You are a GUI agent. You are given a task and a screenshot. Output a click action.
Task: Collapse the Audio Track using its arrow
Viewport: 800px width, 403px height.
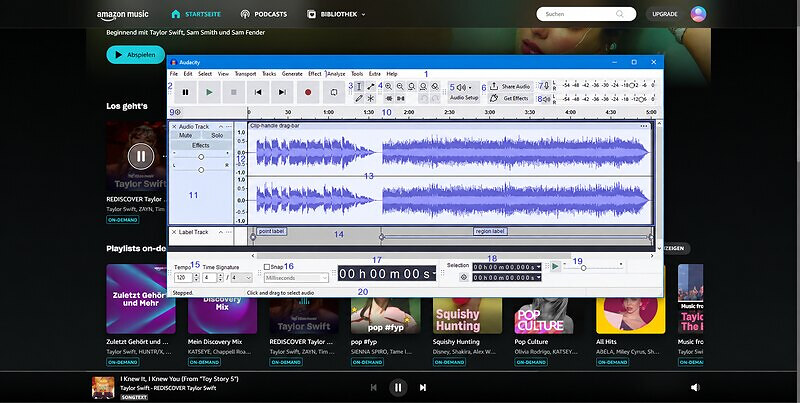[221, 127]
